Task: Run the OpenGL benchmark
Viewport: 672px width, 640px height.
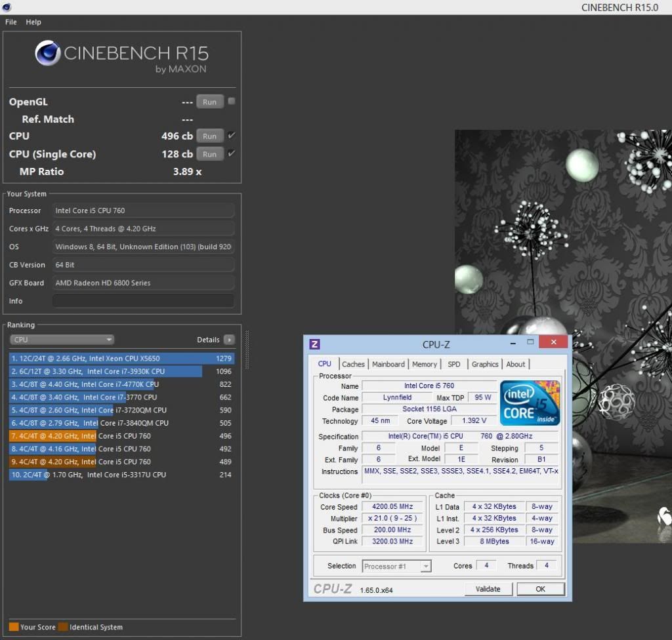Action: [209, 102]
